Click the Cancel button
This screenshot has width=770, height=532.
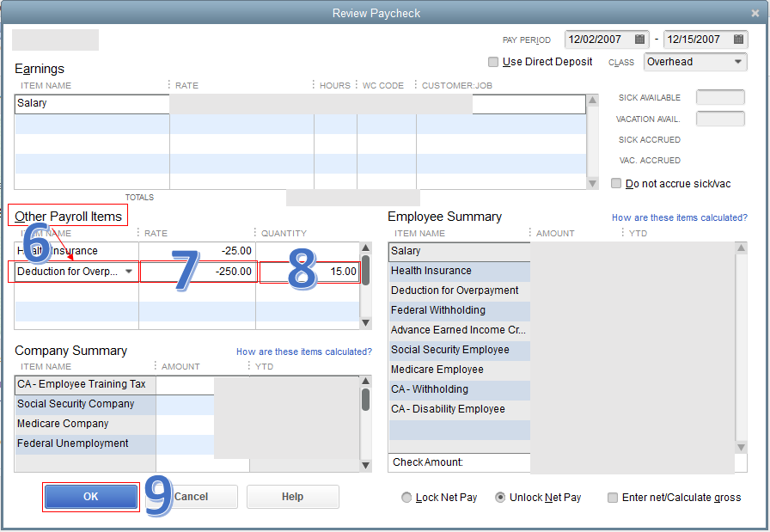[191, 497]
